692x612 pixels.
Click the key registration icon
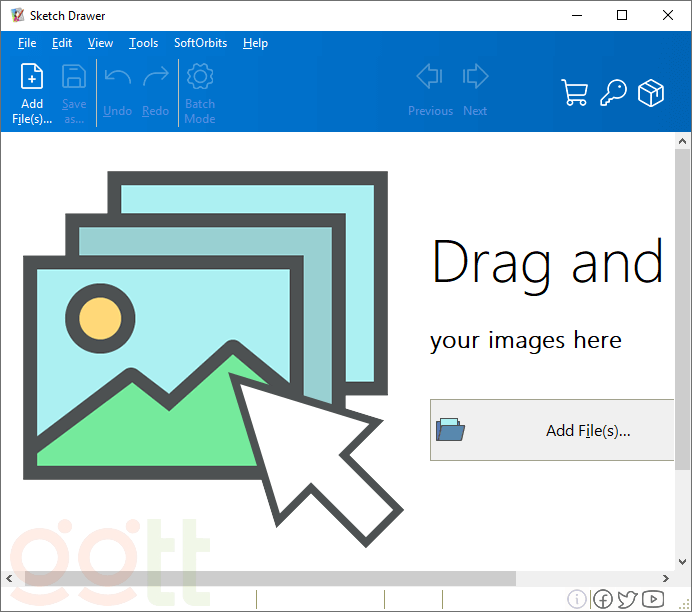click(x=613, y=93)
